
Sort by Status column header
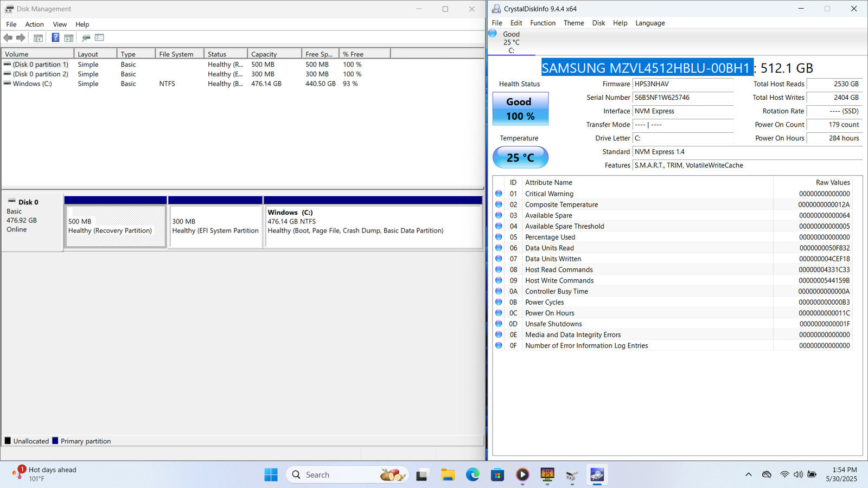[226, 54]
